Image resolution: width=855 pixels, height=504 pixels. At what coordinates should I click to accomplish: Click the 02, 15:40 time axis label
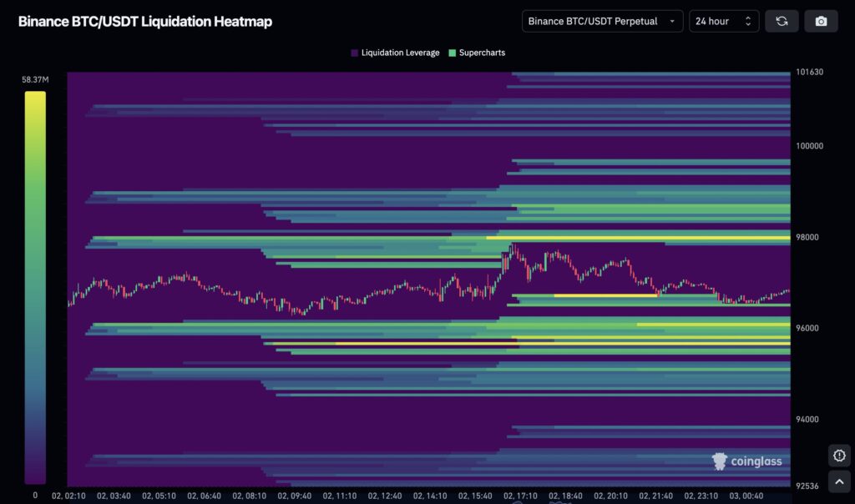(475, 496)
